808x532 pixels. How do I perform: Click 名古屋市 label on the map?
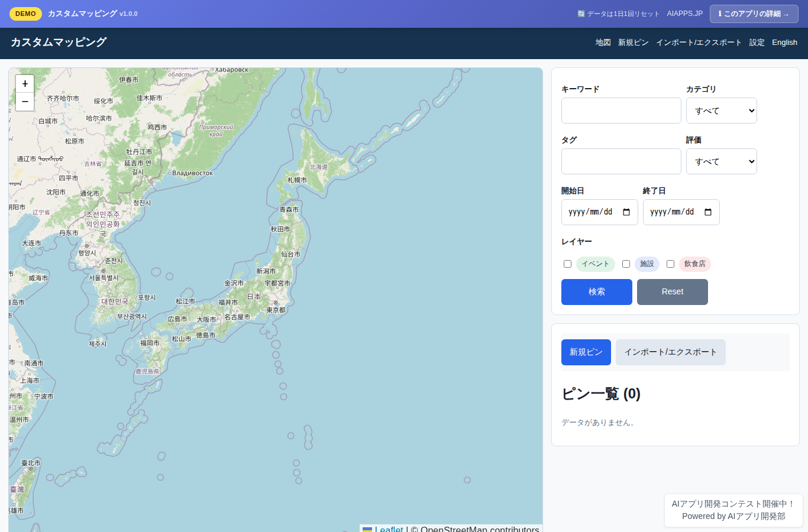point(237,317)
